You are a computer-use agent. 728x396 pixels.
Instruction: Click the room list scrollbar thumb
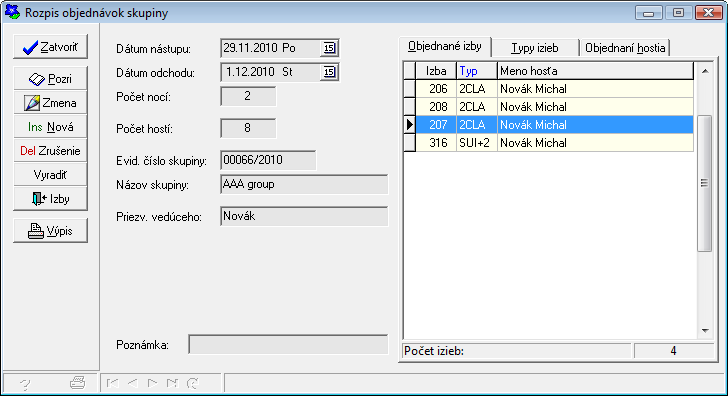point(705,183)
